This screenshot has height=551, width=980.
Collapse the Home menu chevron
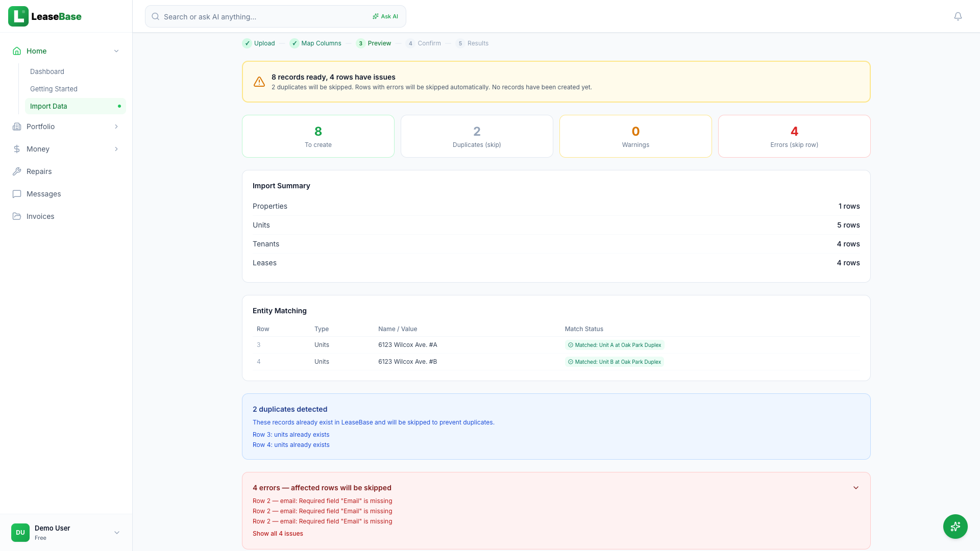[116, 51]
